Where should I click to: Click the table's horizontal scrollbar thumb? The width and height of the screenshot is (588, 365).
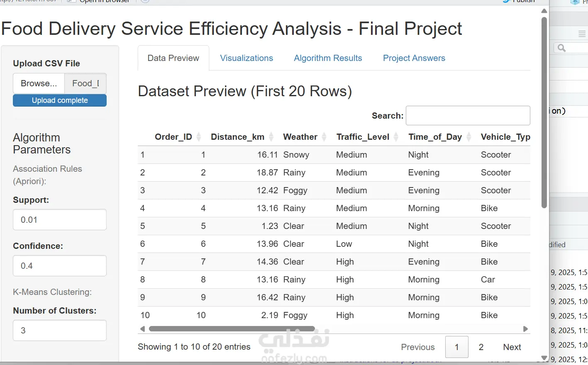[232, 329]
